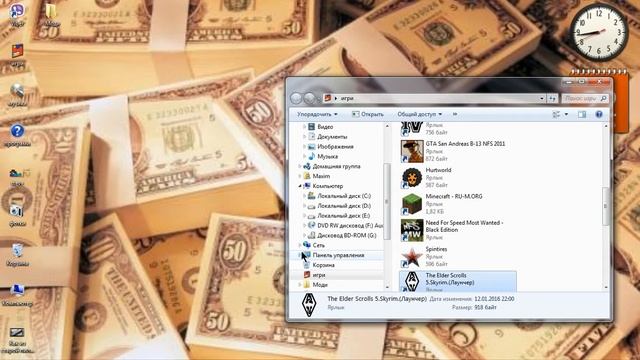Open the Упорядочить dropdown menu

(317, 114)
